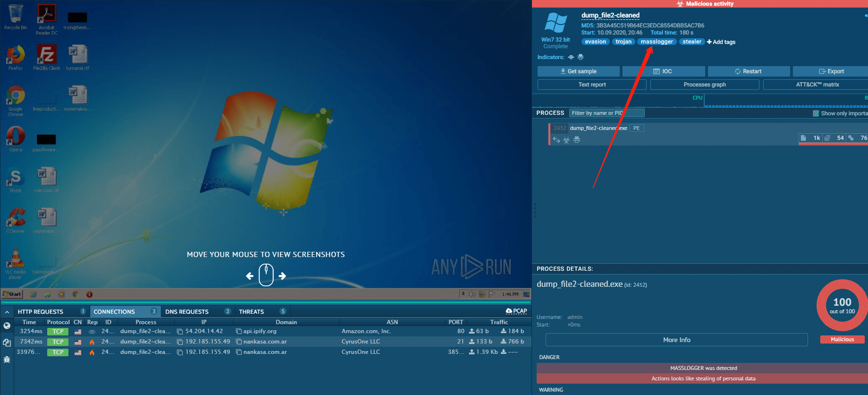Viewport: 868px width, 395px height.
Task: Open the Text report
Action: 592,85
